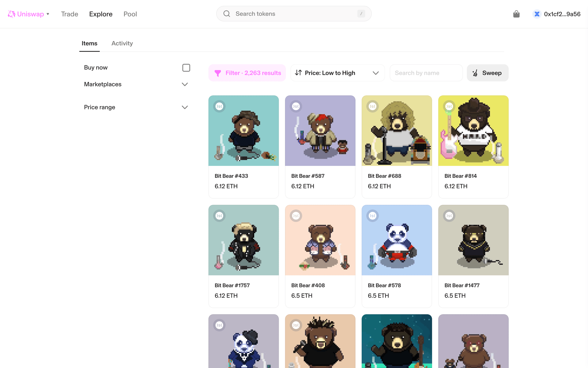Open the Bit Bear #688 artwork
Viewport: 588px width, 368px height.
click(397, 131)
